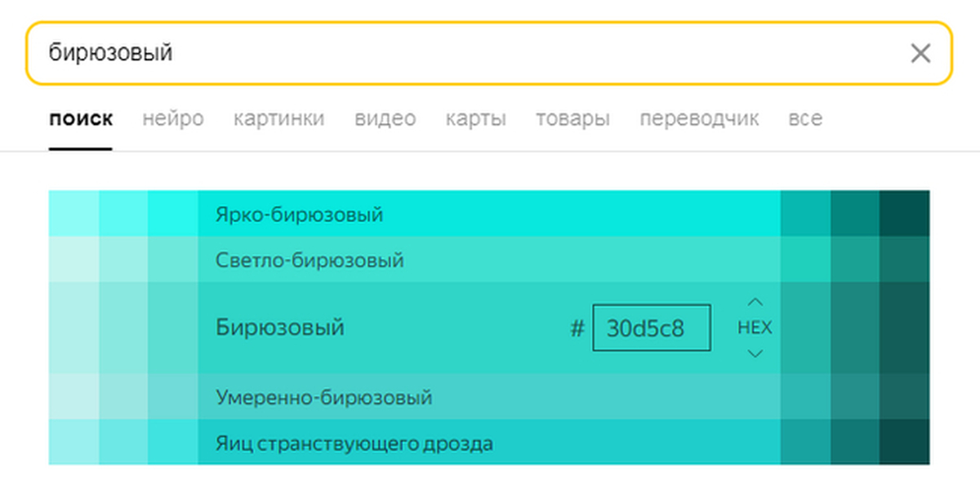Click the darkest shade in Ярко-бирюзовый row
980x493 pixels.
pos(905,214)
